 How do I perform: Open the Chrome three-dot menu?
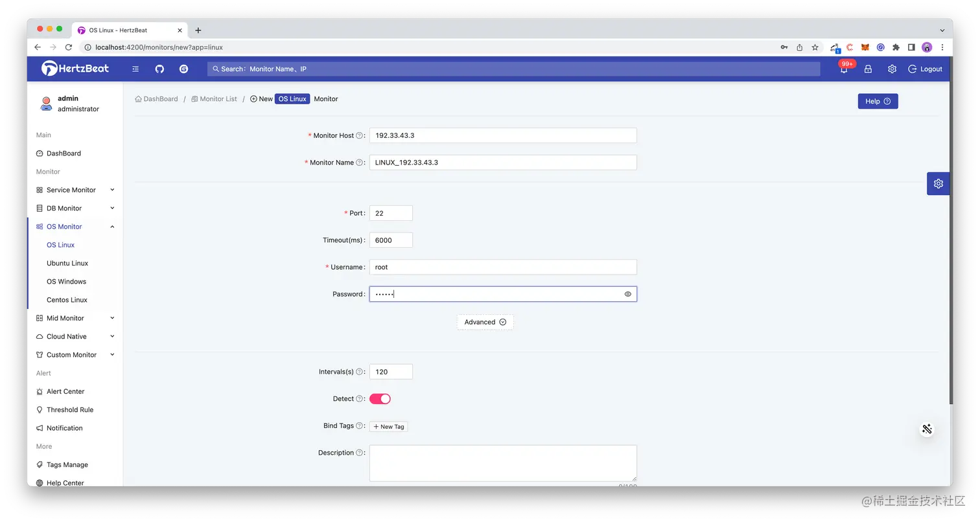[x=942, y=47]
